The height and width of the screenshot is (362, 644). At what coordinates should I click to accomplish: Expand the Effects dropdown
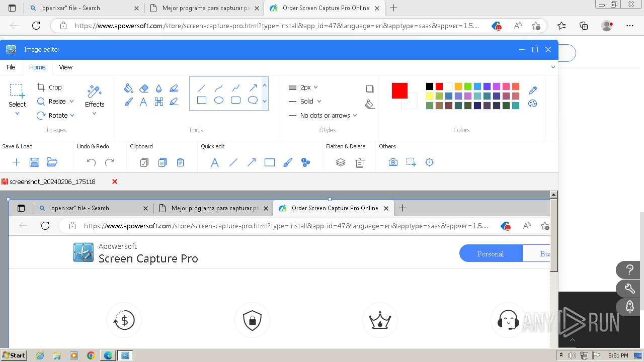tap(94, 114)
